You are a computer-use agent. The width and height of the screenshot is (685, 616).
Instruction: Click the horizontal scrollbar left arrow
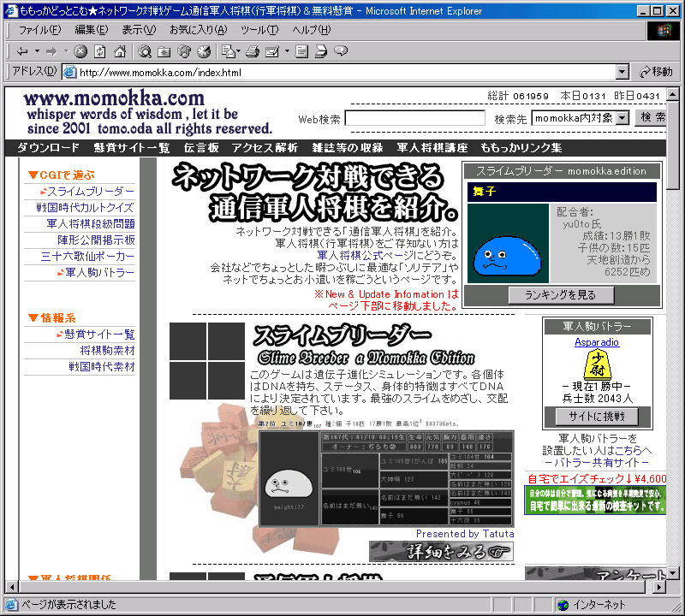click(12, 587)
